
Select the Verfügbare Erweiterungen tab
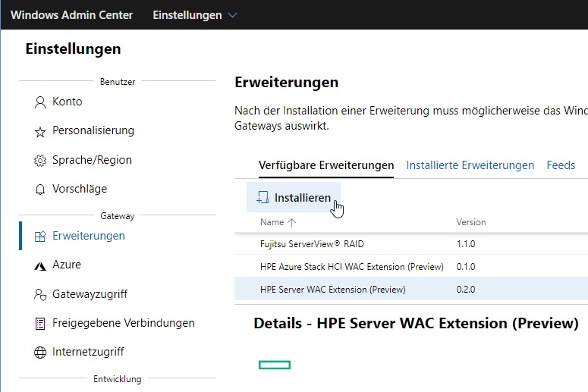pyautogui.click(x=326, y=165)
